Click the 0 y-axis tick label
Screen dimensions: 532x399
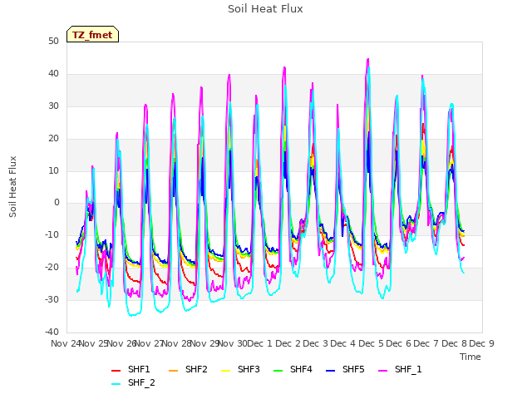(x=57, y=203)
